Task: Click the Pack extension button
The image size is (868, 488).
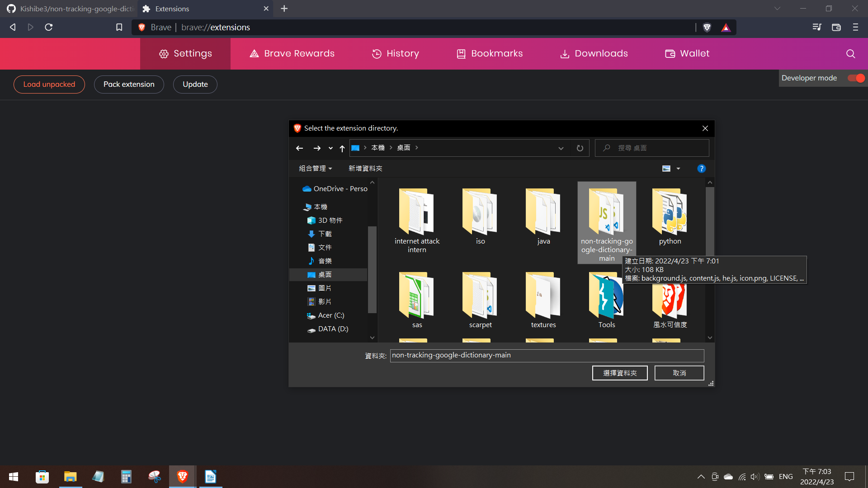Action: click(129, 84)
